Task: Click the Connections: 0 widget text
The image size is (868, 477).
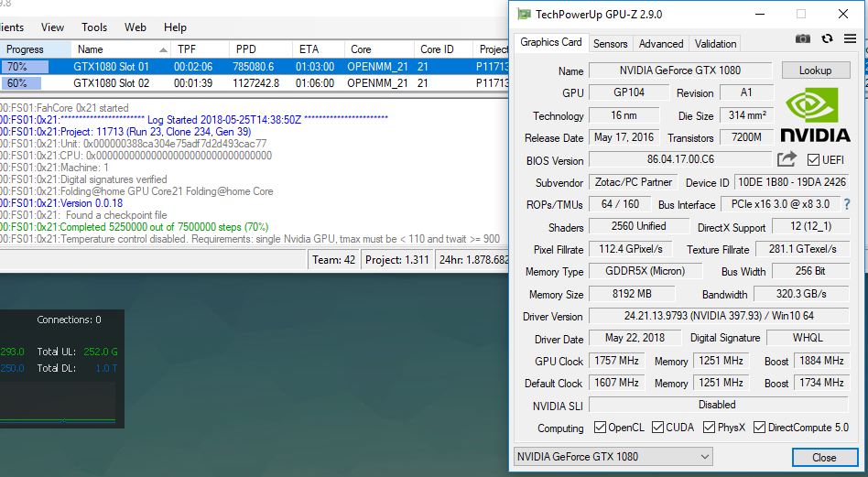Action: pos(70,320)
